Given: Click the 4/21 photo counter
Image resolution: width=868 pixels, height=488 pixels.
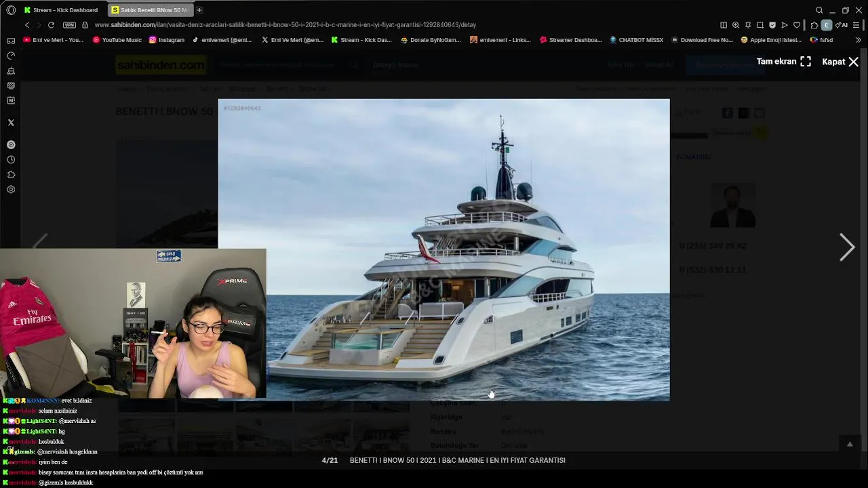Looking at the screenshot, I should click(x=330, y=460).
